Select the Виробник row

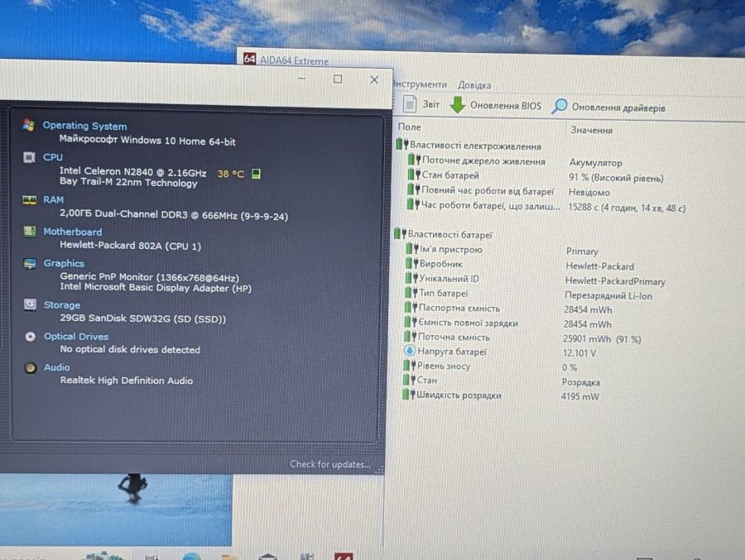click(519, 265)
